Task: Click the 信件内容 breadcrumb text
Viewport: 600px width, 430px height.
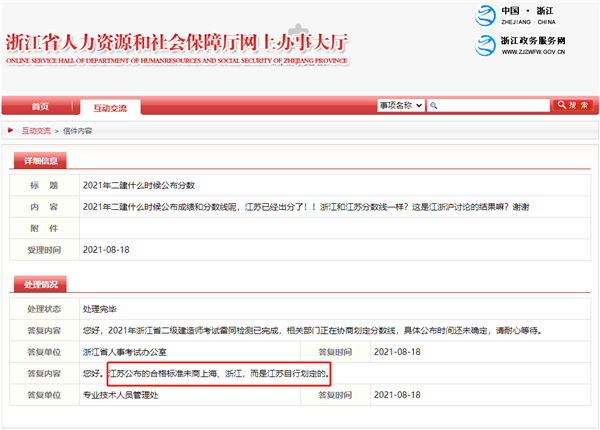Action: point(77,130)
